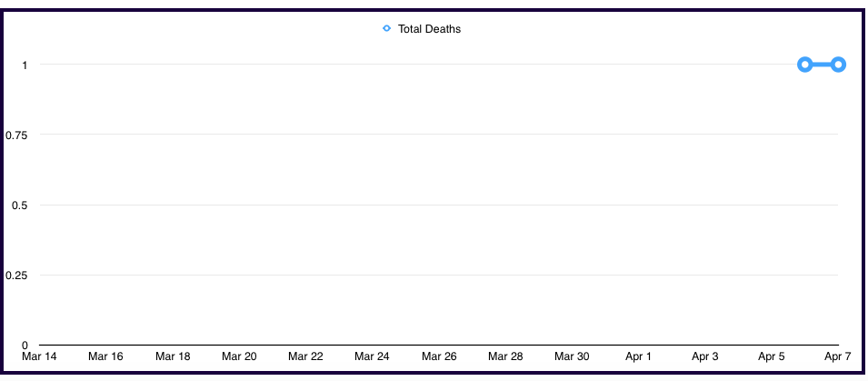Toggle the Total Deaths series label
Image resolution: width=868 pixels, height=381 pixels.
[x=429, y=29]
